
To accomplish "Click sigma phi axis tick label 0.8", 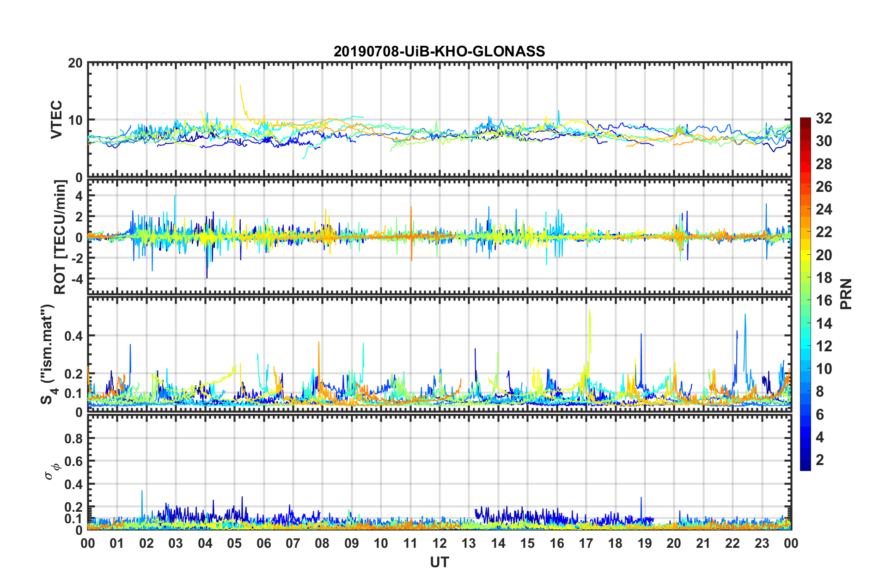I will (73, 438).
